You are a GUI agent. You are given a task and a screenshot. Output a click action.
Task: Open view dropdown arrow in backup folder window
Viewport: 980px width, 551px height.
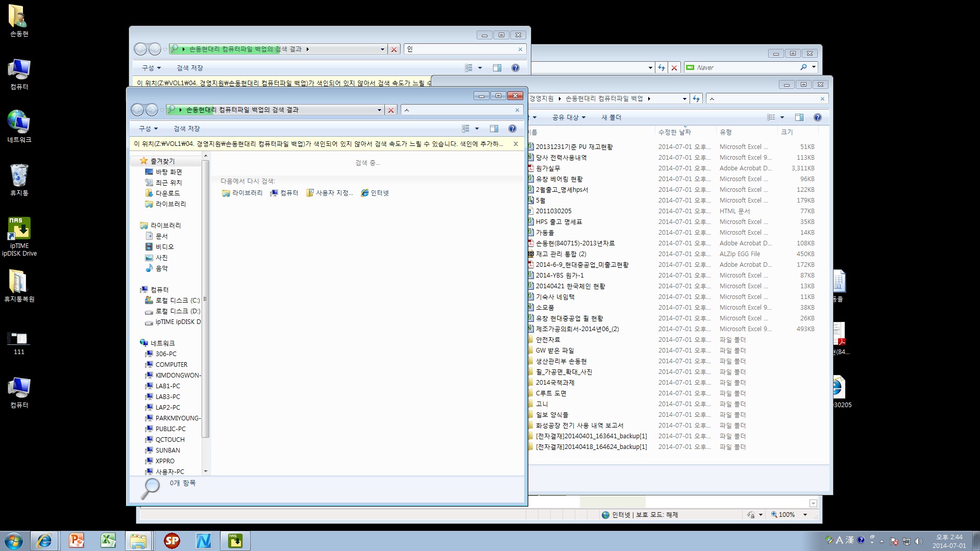[x=782, y=117]
